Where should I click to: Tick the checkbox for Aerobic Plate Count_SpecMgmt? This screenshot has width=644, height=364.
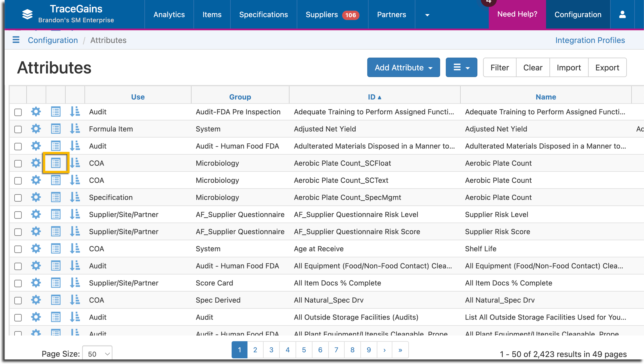click(18, 198)
